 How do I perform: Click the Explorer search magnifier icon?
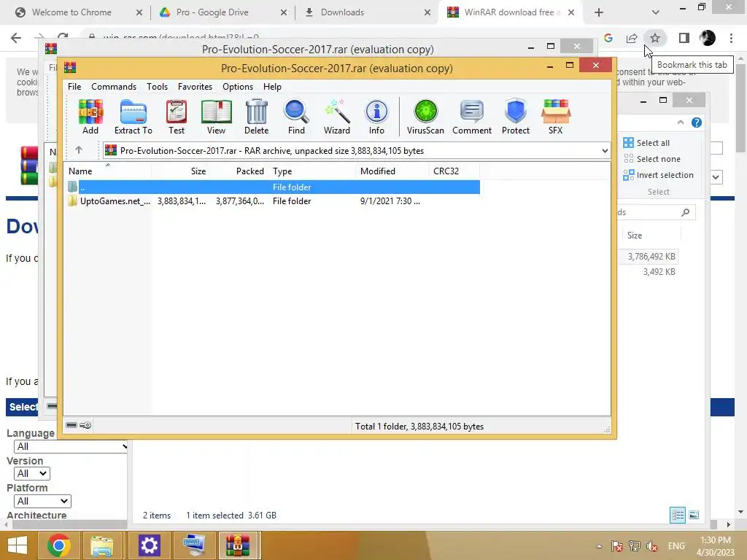pyautogui.click(x=686, y=212)
